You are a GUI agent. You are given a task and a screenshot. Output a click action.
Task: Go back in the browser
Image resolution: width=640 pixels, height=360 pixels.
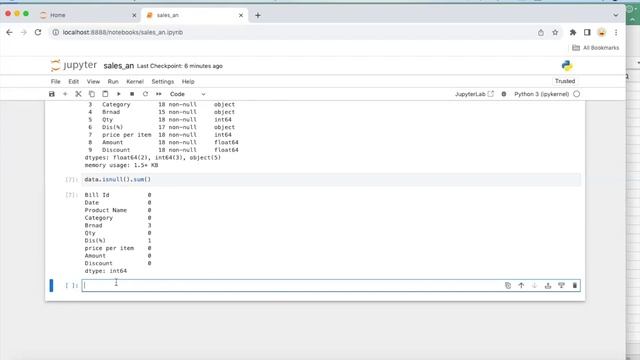(9, 32)
